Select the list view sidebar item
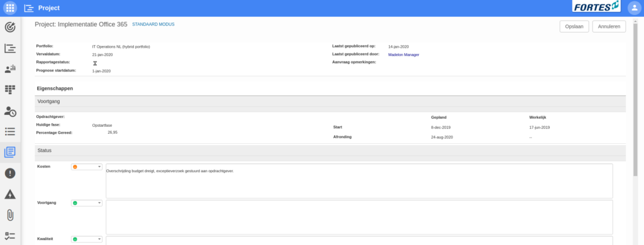The height and width of the screenshot is (245, 644). [10, 131]
